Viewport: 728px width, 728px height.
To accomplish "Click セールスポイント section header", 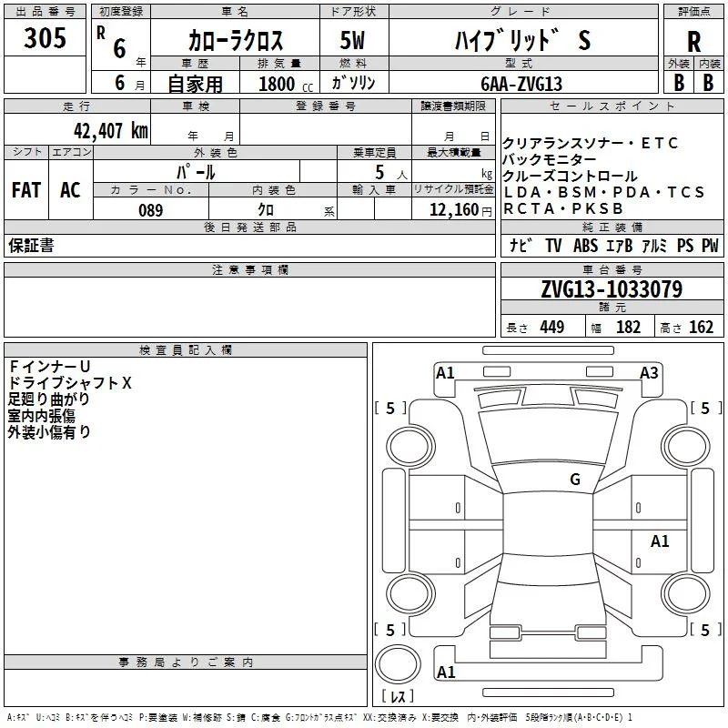I will 612,106.
